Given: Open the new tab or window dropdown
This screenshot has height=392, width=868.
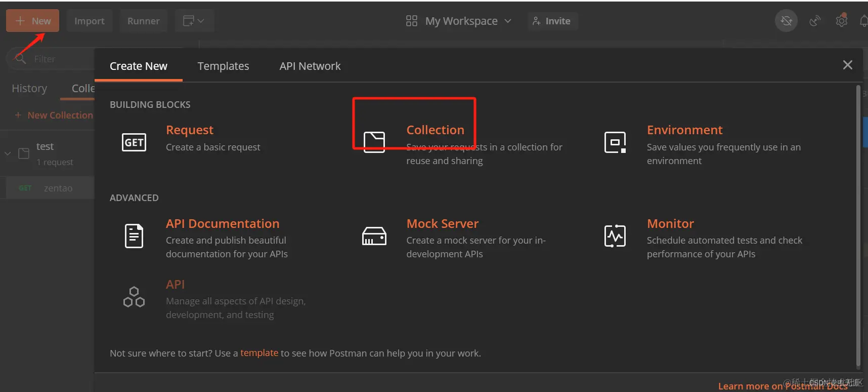Looking at the screenshot, I should [x=194, y=21].
